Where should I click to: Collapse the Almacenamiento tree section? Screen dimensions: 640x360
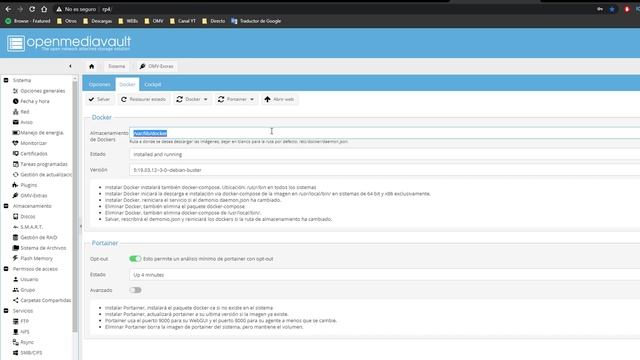[6, 206]
